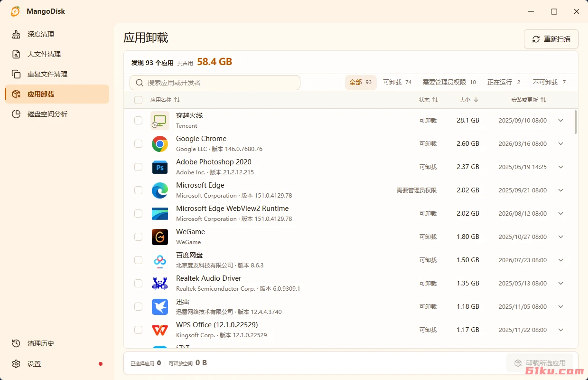Click the Edge WebView2 Runtime icon
Image resolution: width=588 pixels, height=380 pixels.
pyautogui.click(x=160, y=214)
